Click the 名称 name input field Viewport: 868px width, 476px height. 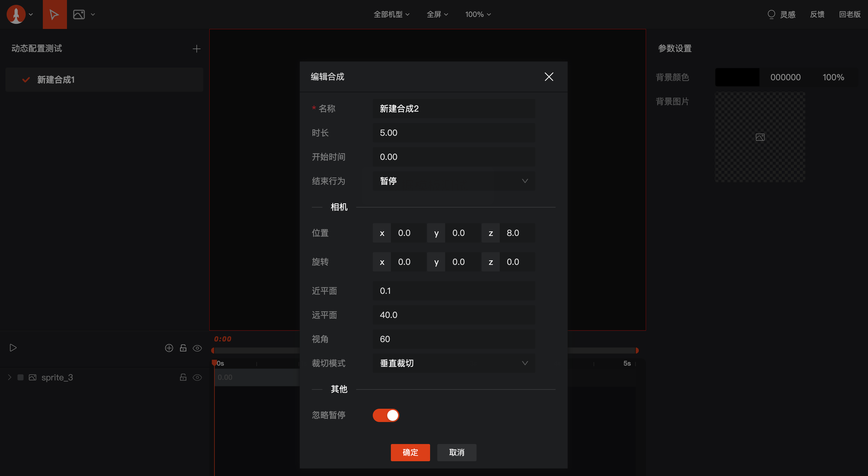454,109
